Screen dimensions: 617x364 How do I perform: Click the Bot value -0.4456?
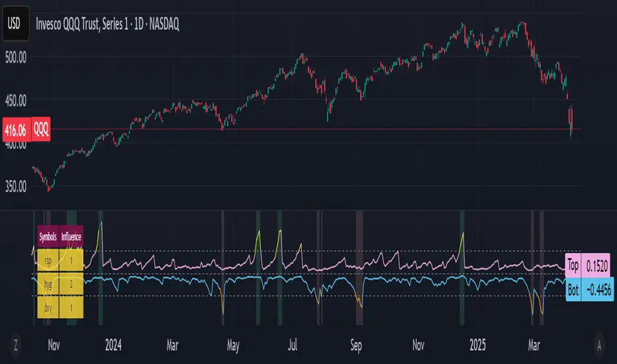(598, 290)
